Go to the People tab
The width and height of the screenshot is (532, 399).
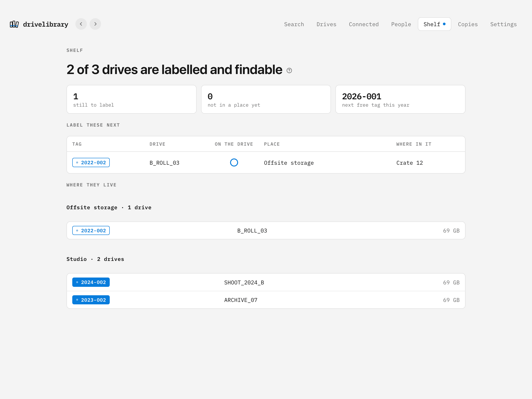pos(401,24)
